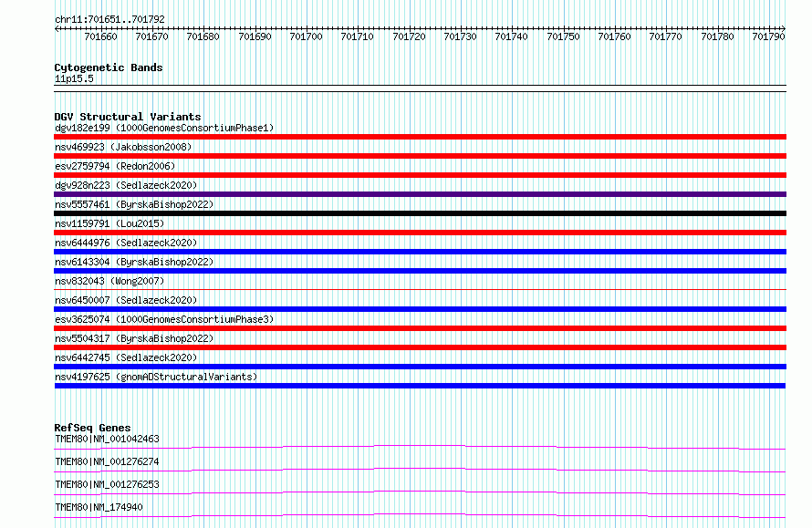Click ruler tick label 701690
Image resolution: width=812 pixels, height=528 pixels.
(255, 36)
